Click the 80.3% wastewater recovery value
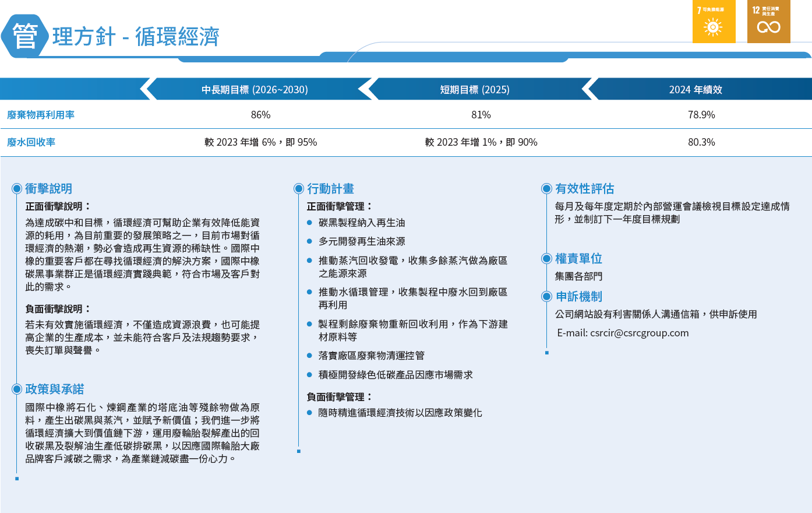Image resolution: width=812 pixels, height=513 pixels. (701, 142)
